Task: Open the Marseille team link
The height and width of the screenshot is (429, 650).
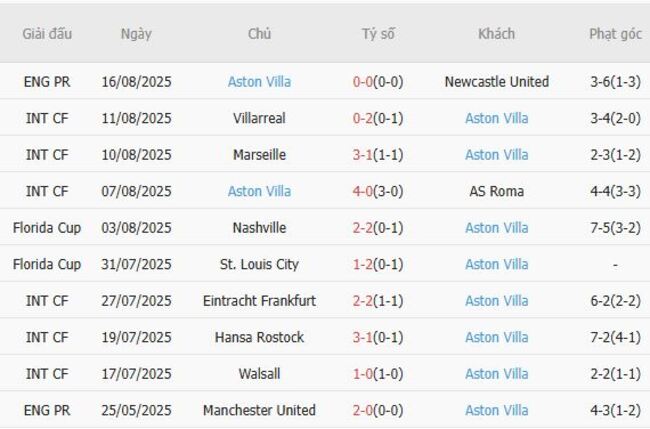Action: coord(259,155)
